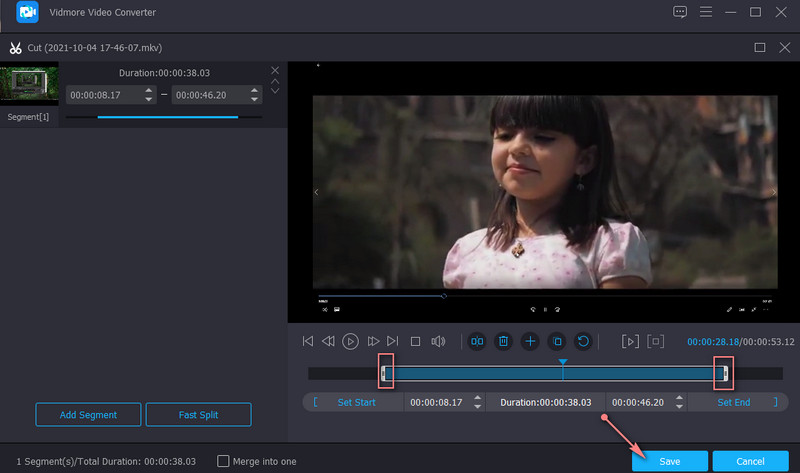
Task: Skip to the next frame
Action: (373, 341)
